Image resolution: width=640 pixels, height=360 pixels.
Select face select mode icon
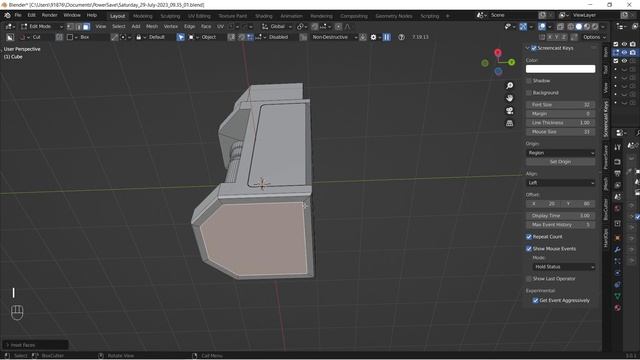86,27
